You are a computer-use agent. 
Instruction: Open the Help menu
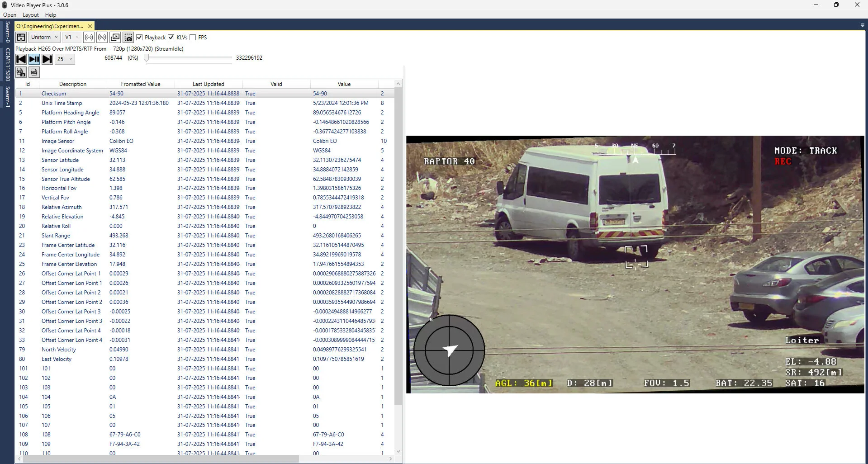[51, 15]
